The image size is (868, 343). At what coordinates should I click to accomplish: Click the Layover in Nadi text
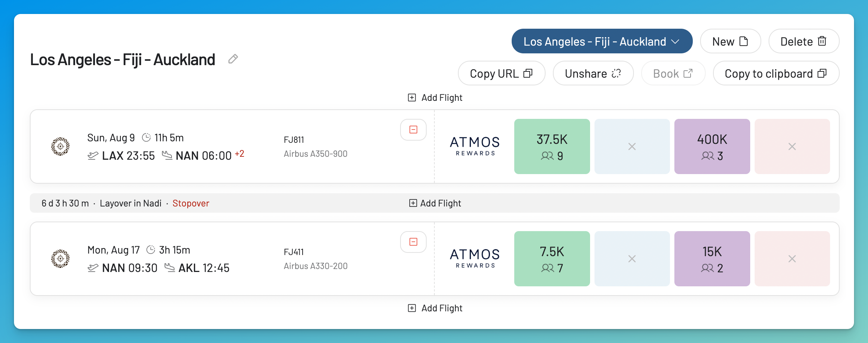(131, 203)
